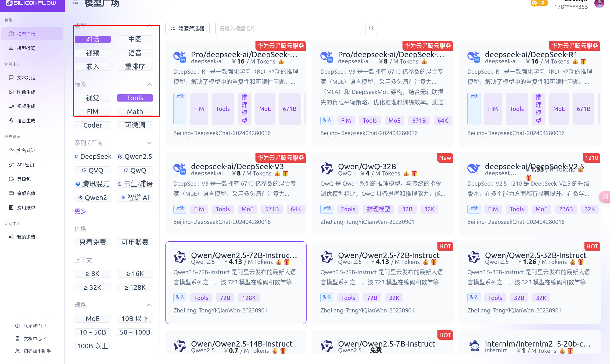
Task: Click the sidebar collapse menu icon
Action: pos(75,3)
